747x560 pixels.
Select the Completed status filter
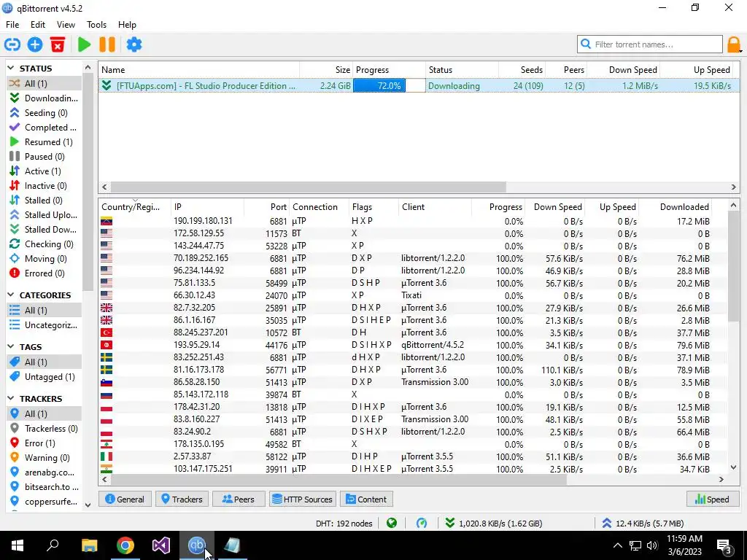[44, 128]
